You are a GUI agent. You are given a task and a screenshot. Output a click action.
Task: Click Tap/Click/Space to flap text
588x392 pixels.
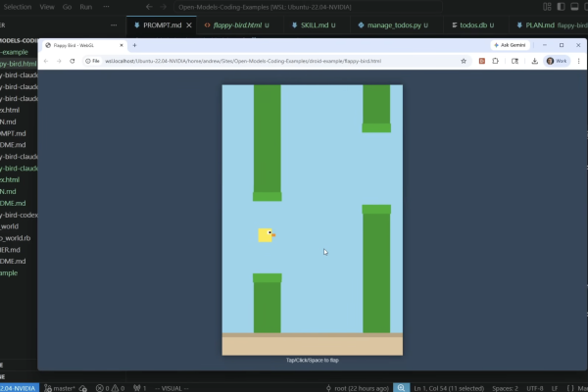[x=313, y=360]
